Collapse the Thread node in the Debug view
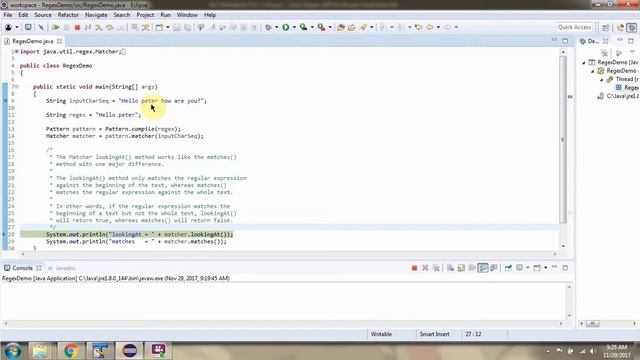 coord(602,80)
